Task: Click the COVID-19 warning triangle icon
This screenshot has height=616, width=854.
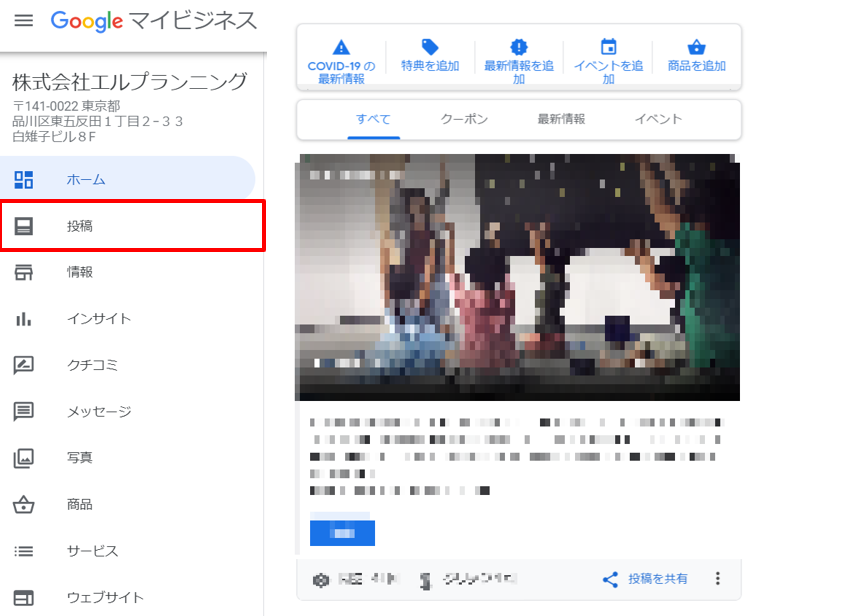Action: [x=341, y=47]
